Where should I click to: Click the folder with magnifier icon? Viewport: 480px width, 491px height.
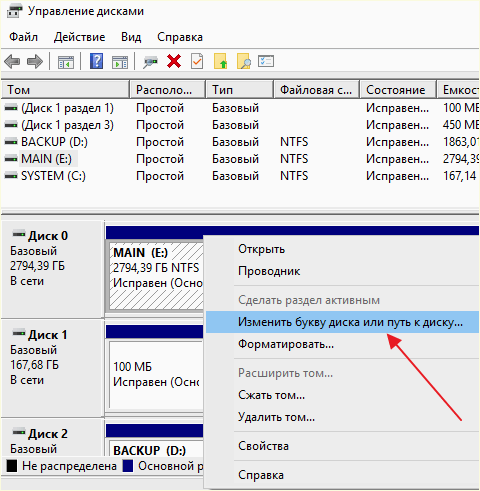[244, 61]
